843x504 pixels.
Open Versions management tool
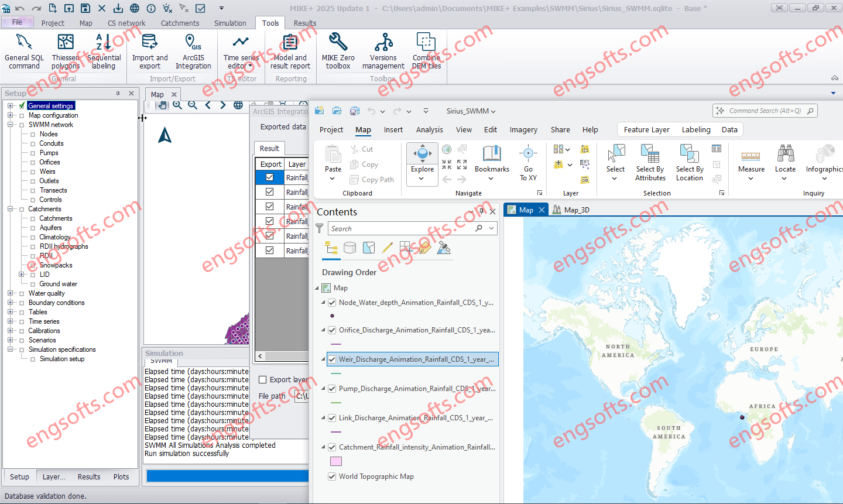click(x=383, y=52)
